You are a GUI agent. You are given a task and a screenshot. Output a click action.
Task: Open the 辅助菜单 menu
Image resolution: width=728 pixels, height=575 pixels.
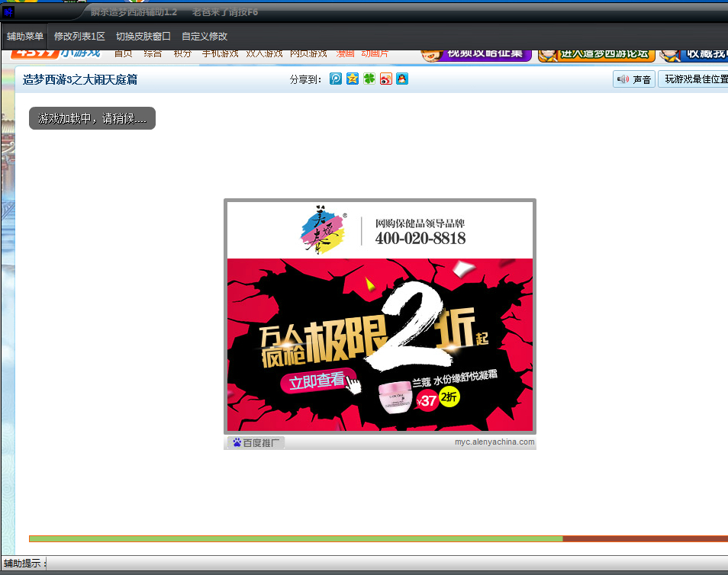pyautogui.click(x=25, y=36)
